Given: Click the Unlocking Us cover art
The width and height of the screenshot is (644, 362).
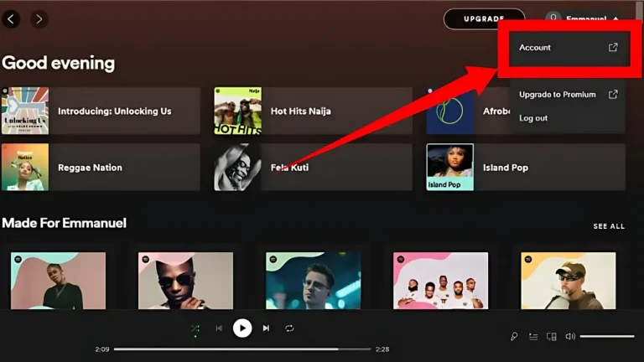Looking at the screenshot, I should (x=25, y=111).
